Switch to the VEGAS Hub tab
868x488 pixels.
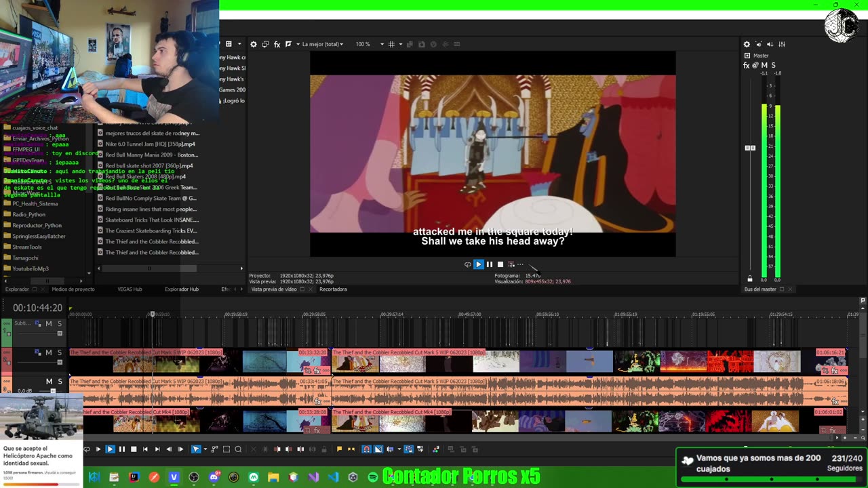(x=130, y=289)
